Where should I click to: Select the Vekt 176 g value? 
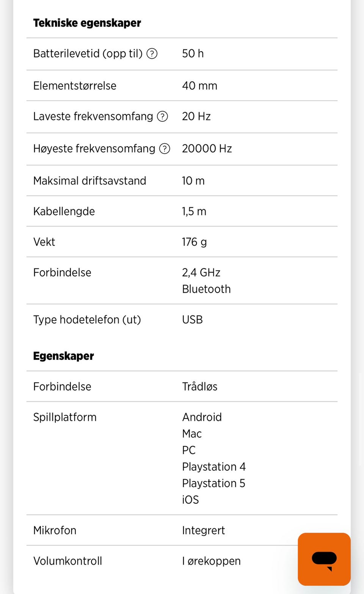(x=194, y=242)
